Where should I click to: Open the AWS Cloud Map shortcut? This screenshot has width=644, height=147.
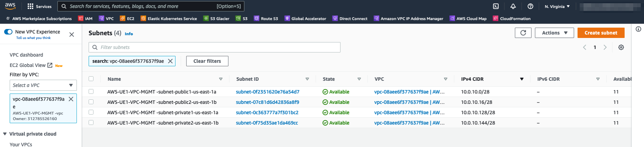pos(468,19)
